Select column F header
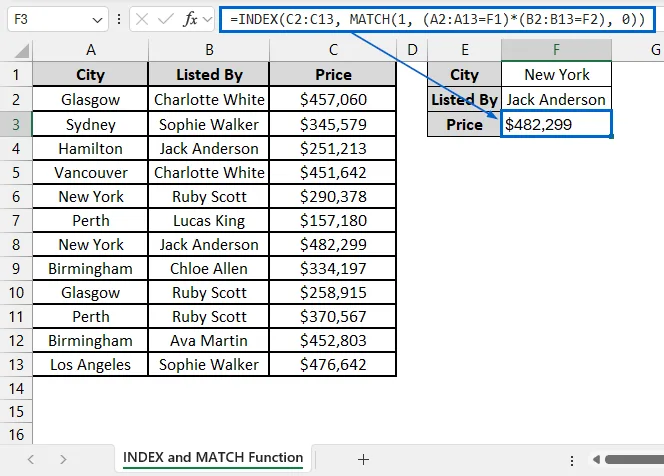This screenshot has width=664, height=476. [556, 50]
